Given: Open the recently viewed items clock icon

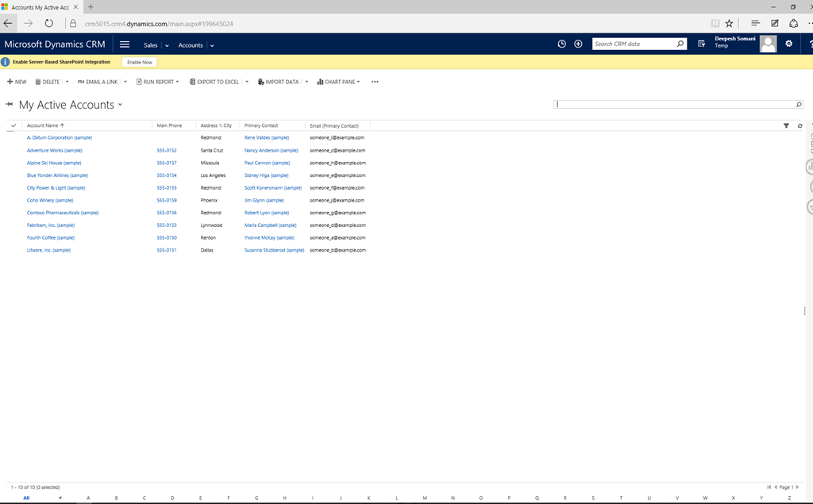Looking at the screenshot, I should point(562,44).
